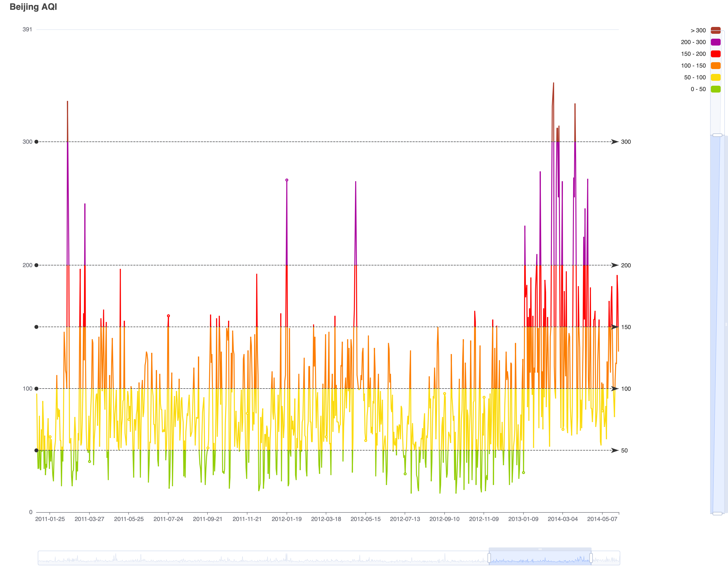Click move grip atop bottom zoom window
This screenshot has width=728, height=569.
click(540, 549)
